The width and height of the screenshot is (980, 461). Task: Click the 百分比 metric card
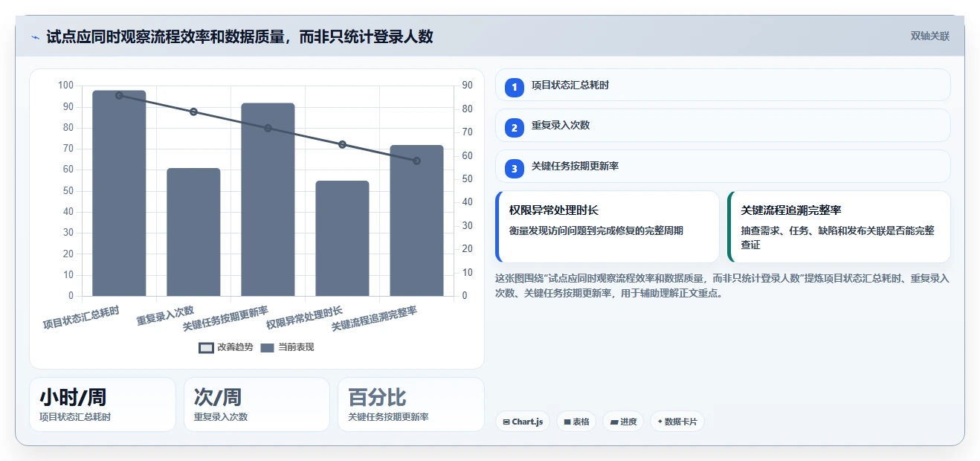click(x=411, y=404)
